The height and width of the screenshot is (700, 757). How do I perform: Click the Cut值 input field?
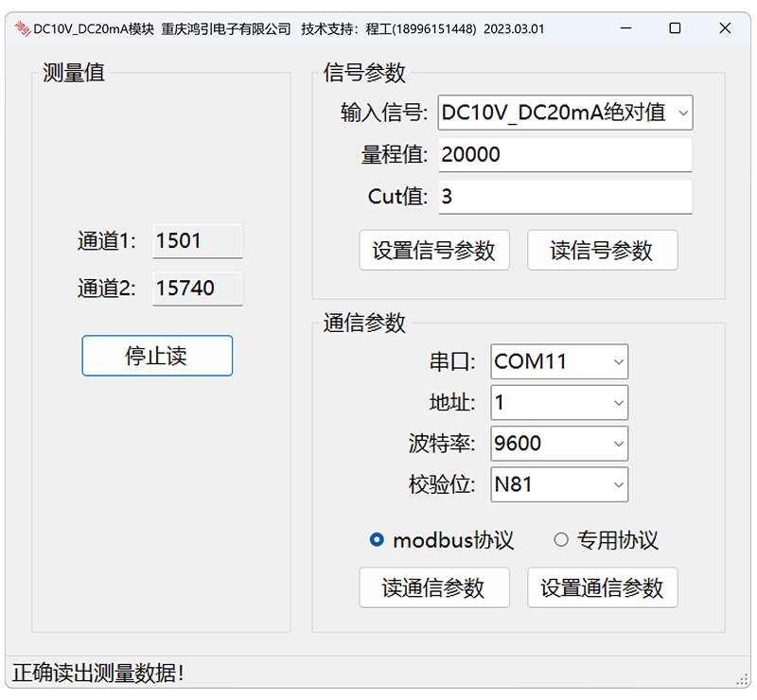tap(565, 197)
